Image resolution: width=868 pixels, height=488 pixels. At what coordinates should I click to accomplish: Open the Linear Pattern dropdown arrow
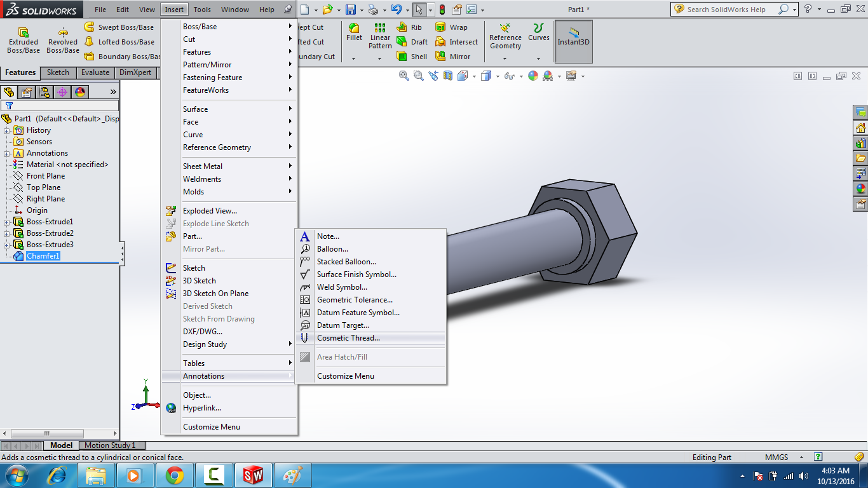pos(380,58)
